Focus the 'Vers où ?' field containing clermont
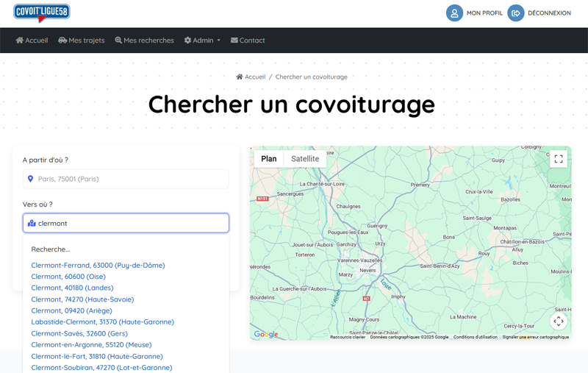Image resolution: width=588 pixels, height=373 pixels. (x=126, y=223)
